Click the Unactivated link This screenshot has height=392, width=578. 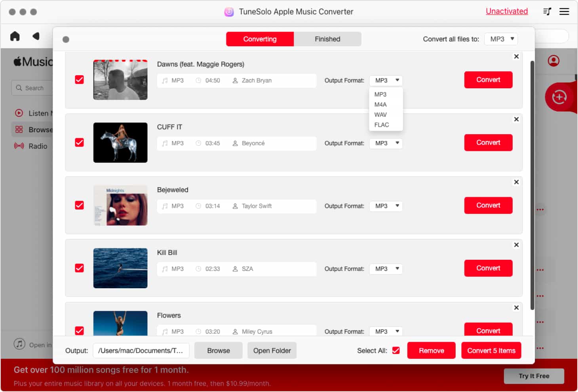tap(507, 11)
